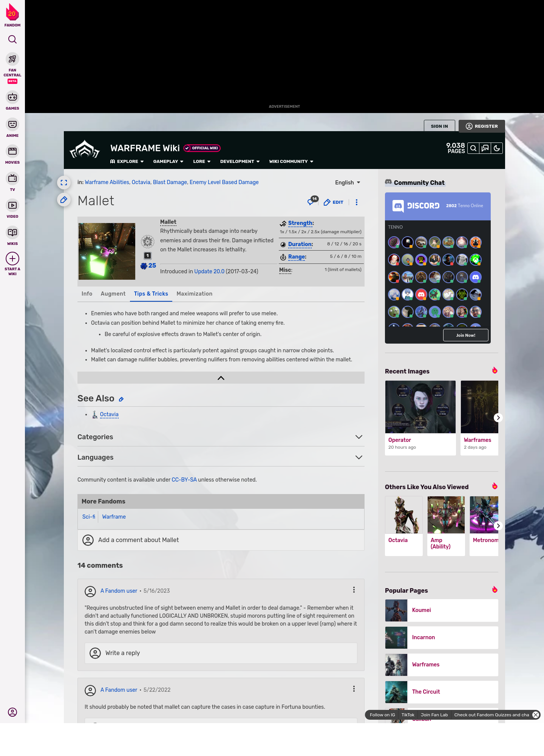The height and width of the screenshot is (756, 544).
Task: Open the Octavia See Also link
Action: pyautogui.click(x=109, y=414)
